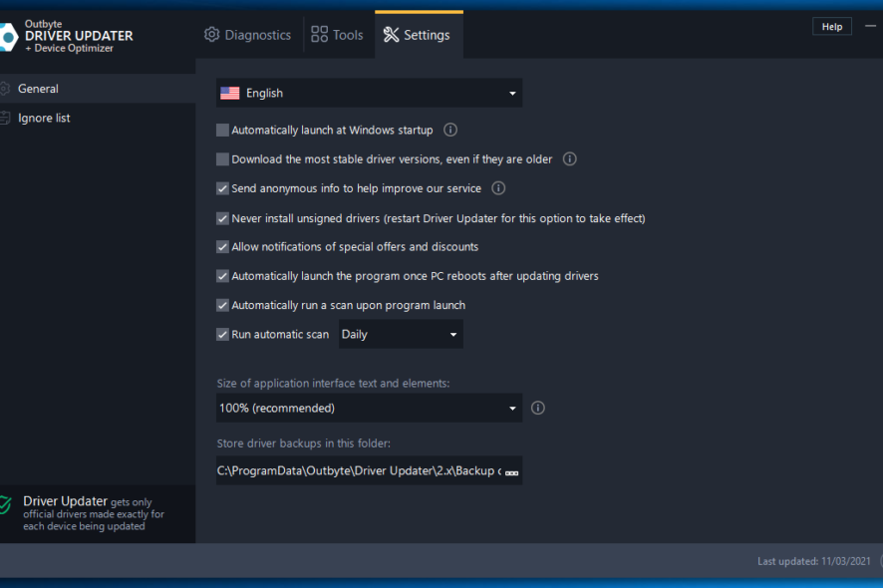883x588 pixels.
Task: Click the green shield checkmark icon
Action: (6, 505)
